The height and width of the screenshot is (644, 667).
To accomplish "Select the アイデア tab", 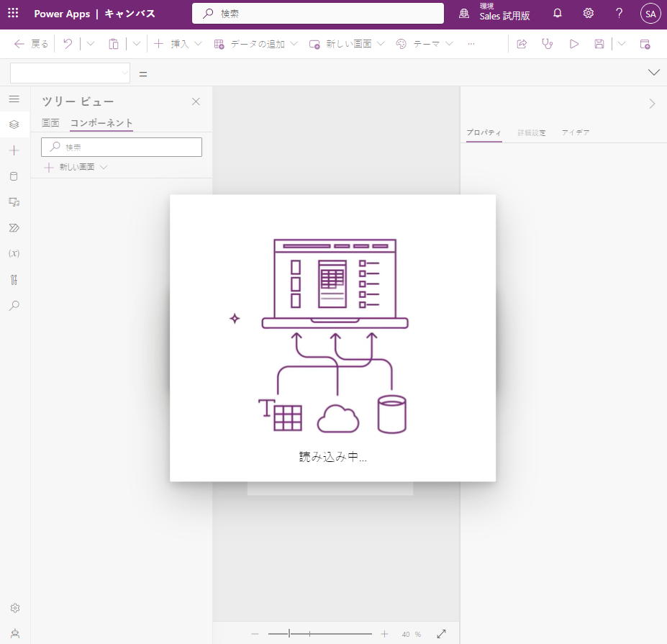I will pos(576,132).
